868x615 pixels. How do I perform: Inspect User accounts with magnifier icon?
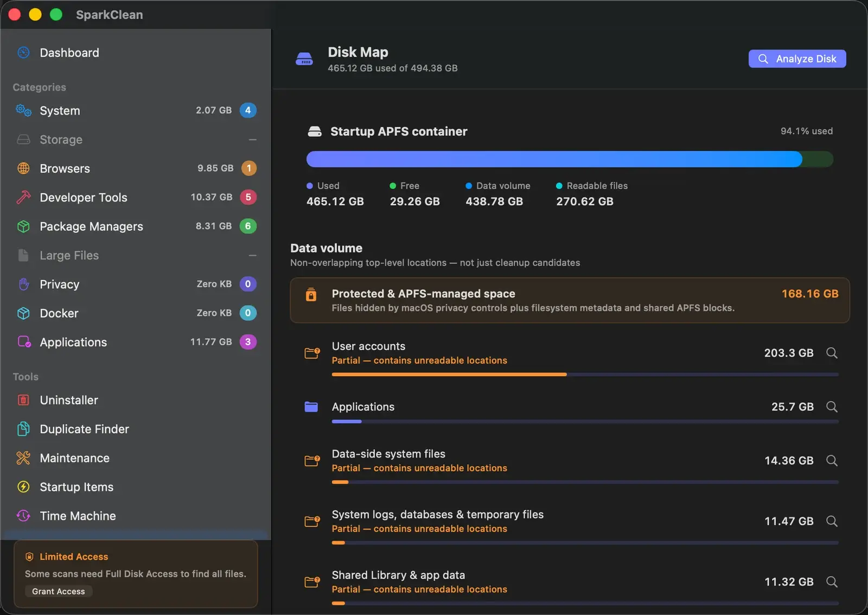[832, 353]
